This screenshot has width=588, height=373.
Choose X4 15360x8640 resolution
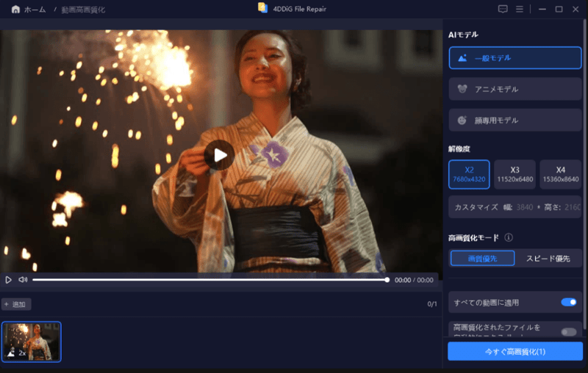(560, 174)
